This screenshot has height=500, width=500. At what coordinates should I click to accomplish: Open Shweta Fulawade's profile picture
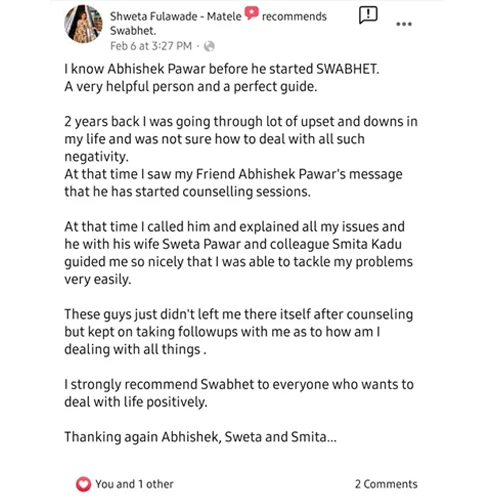(x=83, y=24)
